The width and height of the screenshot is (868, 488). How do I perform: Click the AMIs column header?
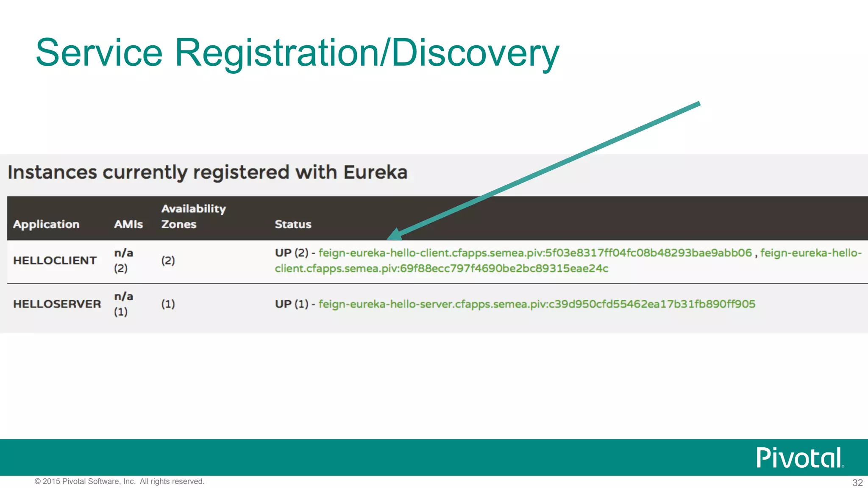tap(128, 225)
